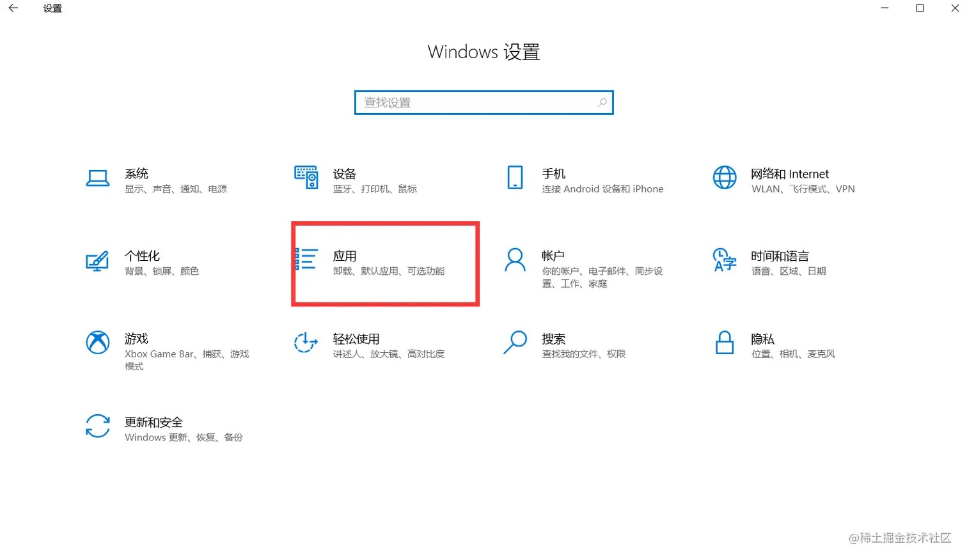The image size is (967, 560).
Task: Click the text 背景、锁屏、颜色
Action: point(162,271)
